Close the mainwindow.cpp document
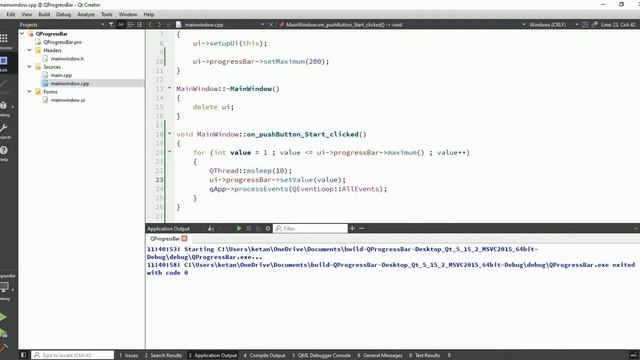640x360 pixels. coord(271,24)
